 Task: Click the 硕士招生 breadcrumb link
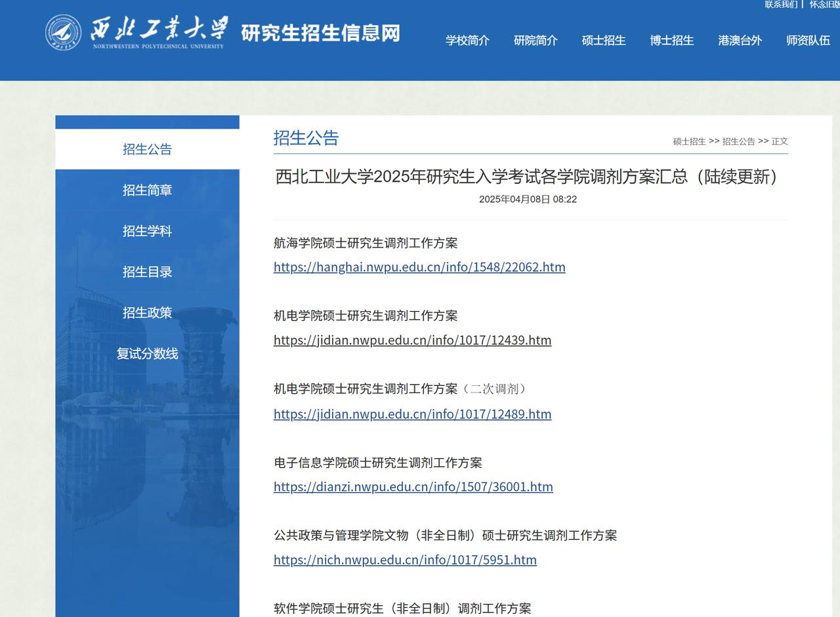tap(689, 141)
